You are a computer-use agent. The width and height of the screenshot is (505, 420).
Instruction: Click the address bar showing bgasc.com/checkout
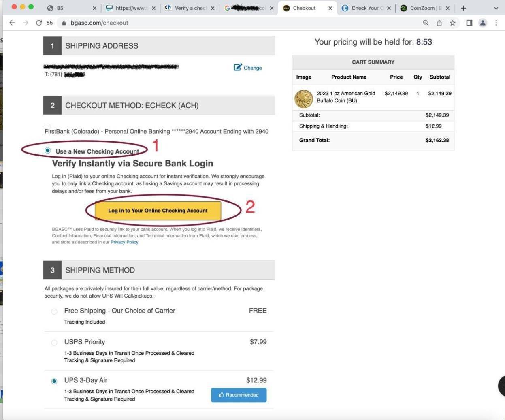pos(99,23)
